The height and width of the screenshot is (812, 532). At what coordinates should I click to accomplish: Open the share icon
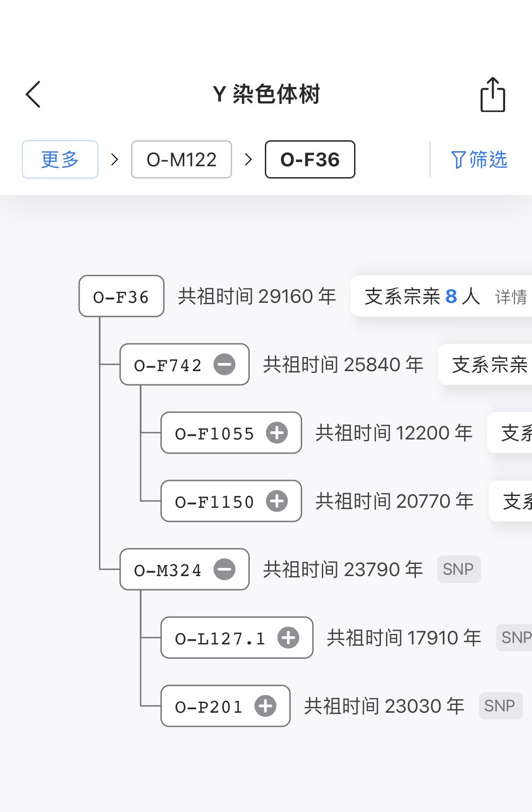tap(493, 95)
